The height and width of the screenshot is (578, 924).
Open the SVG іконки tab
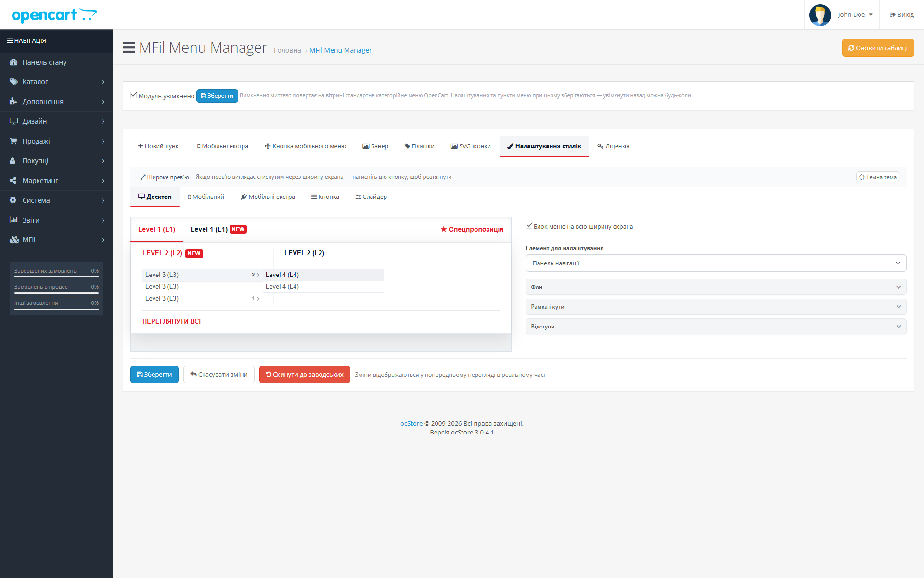[471, 146]
